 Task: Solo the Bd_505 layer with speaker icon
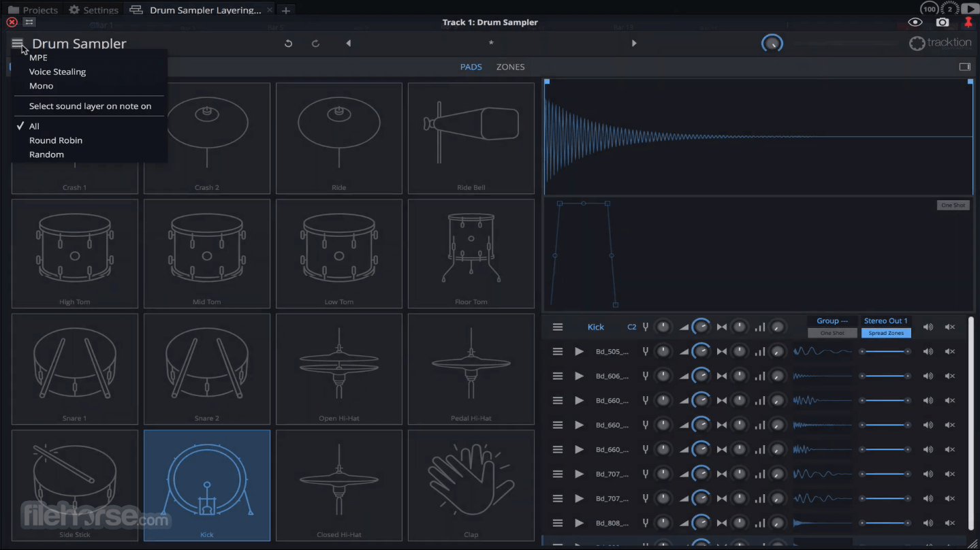(928, 351)
